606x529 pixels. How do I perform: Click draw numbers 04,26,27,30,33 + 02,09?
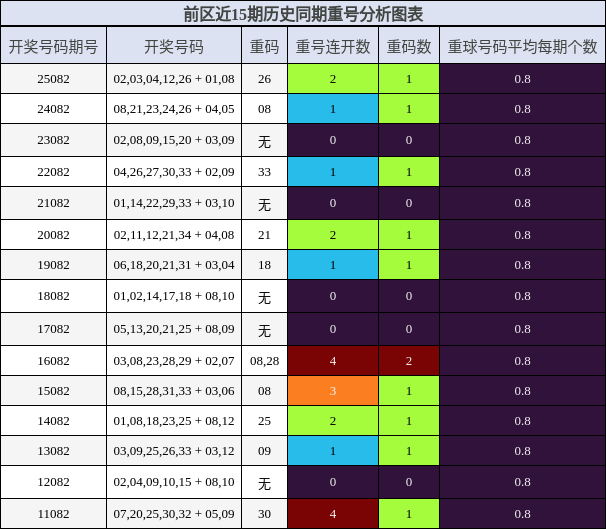174,172
